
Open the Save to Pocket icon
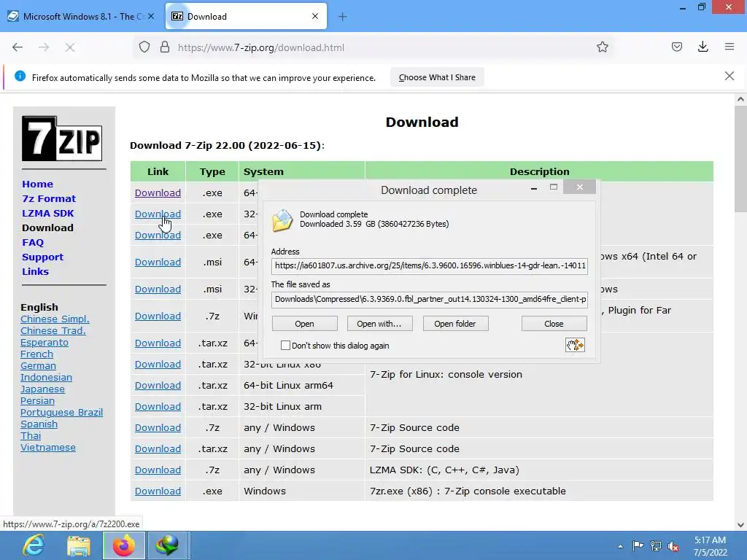676,47
